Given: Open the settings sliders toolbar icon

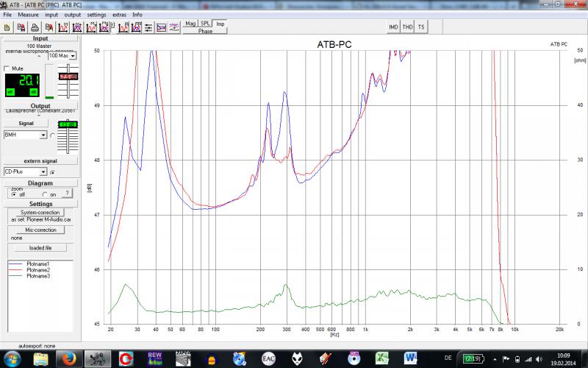Looking at the screenshot, I should [x=149, y=27].
